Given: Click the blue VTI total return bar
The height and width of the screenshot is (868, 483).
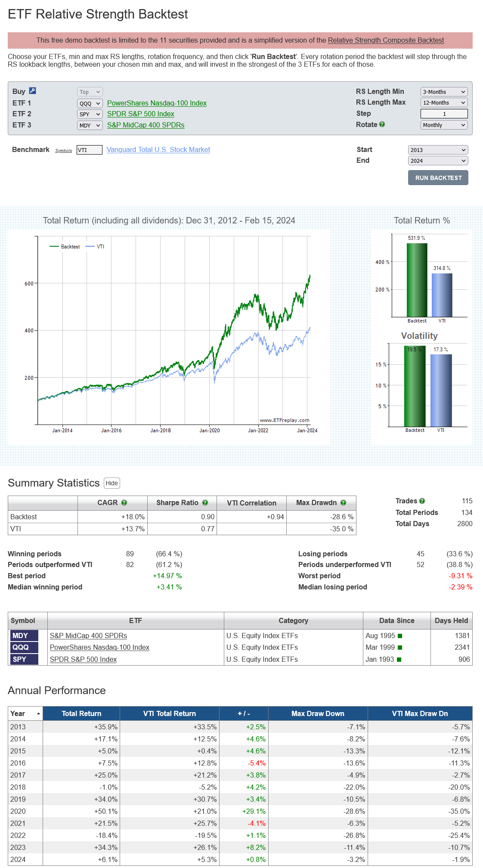Looking at the screenshot, I should [442, 295].
